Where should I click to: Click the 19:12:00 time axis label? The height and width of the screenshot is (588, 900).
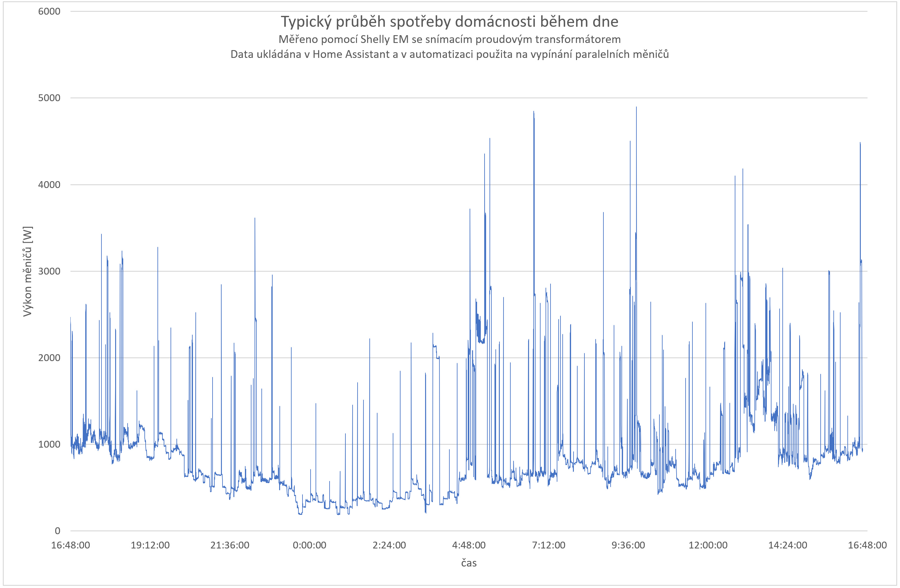[x=150, y=545]
